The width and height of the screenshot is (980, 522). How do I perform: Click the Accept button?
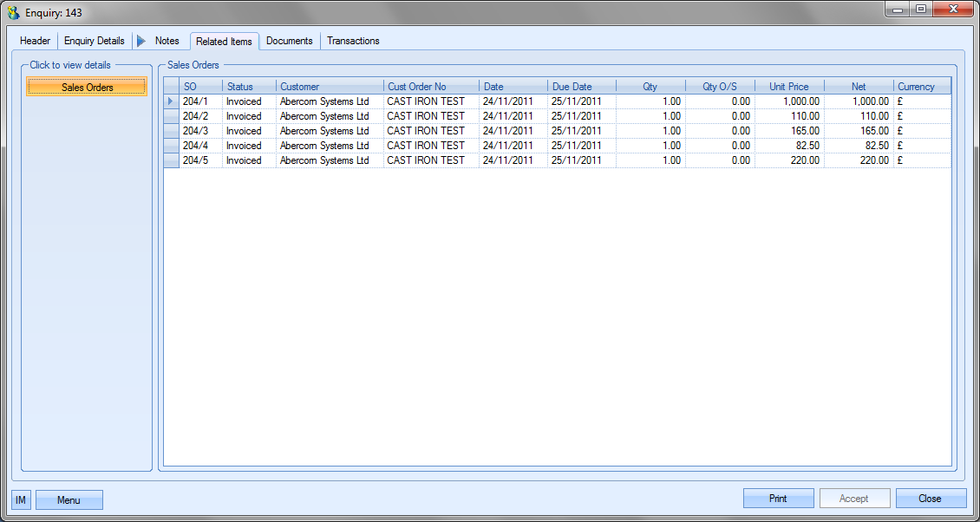pos(853,499)
